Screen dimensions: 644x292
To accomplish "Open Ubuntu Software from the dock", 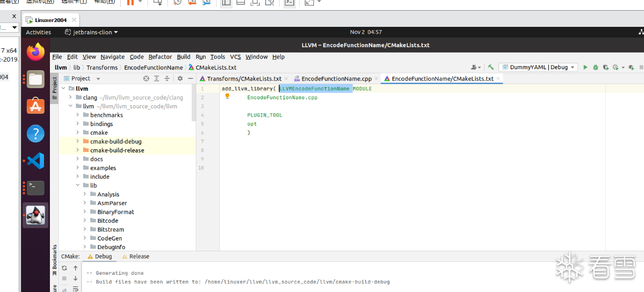I will click(x=35, y=106).
